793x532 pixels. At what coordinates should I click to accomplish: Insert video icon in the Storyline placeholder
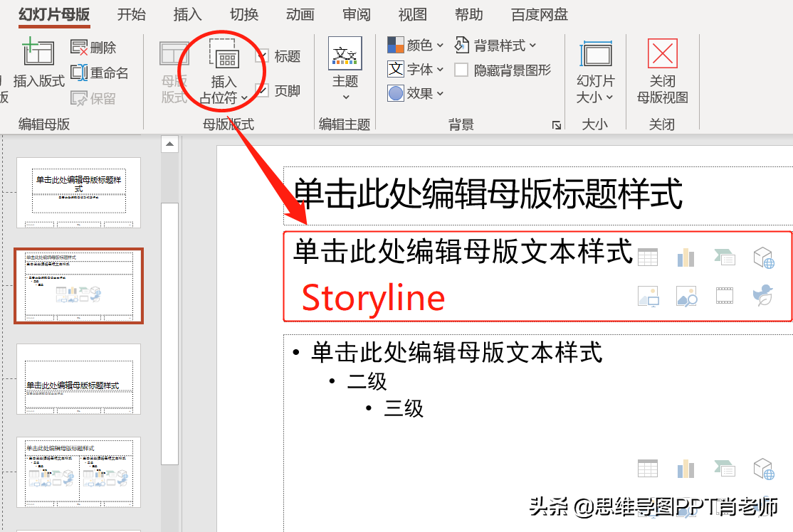(724, 296)
